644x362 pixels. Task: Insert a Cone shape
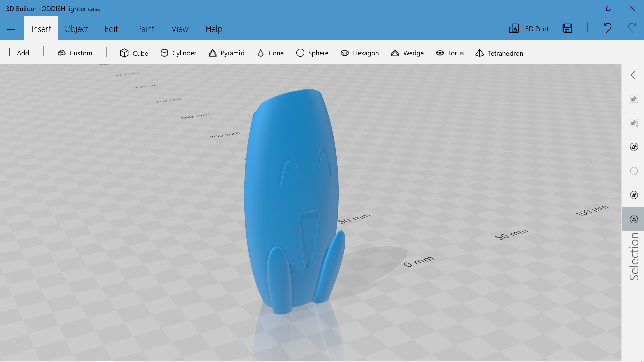tap(270, 53)
